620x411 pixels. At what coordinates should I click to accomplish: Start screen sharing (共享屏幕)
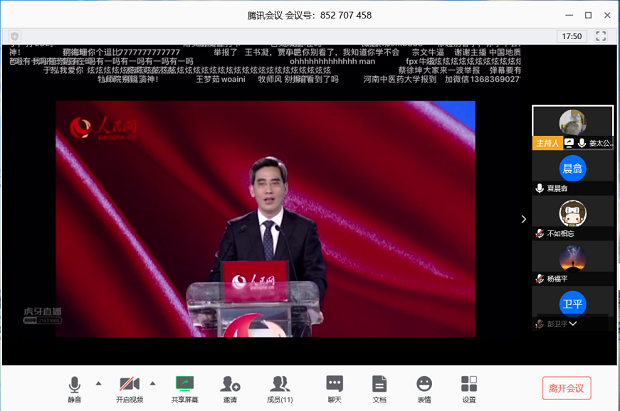[x=184, y=387]
